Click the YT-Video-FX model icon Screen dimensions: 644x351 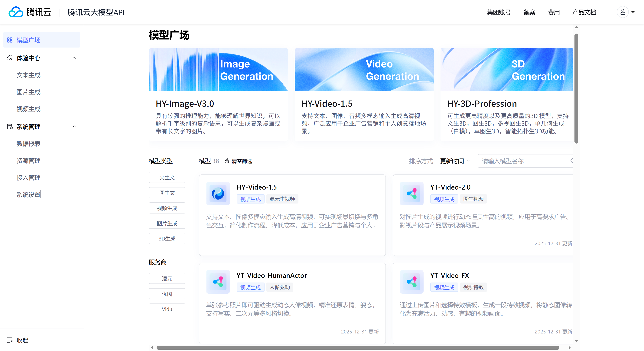(x=411, y=282)
